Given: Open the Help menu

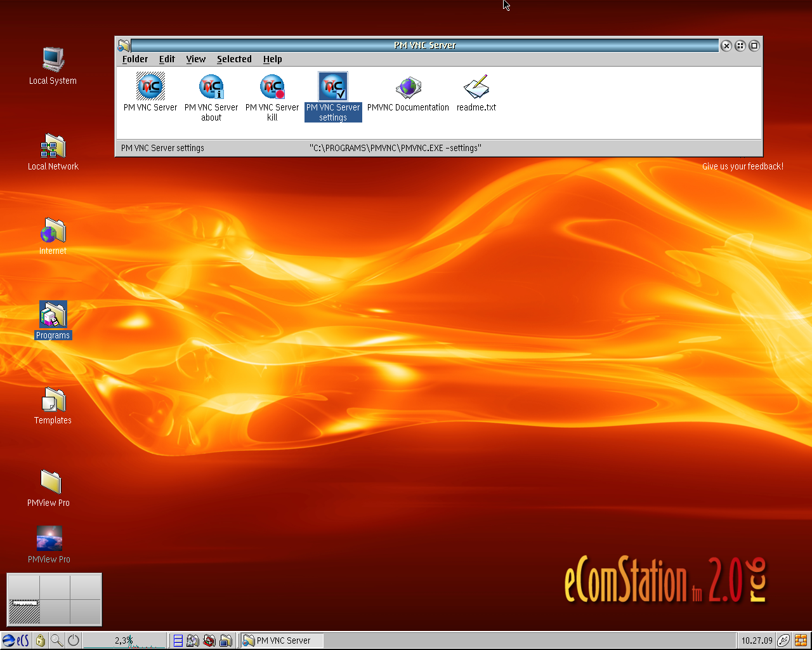Looking at the screenshot, I should point(273,59).
